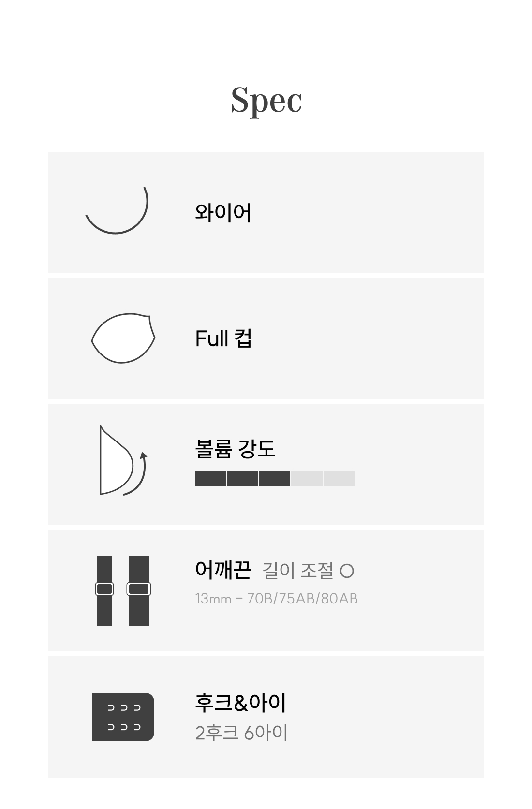The height and width of the screenshot is (809, 532).
Task: Click the Full cup shape icon
Action: point(123,338)
